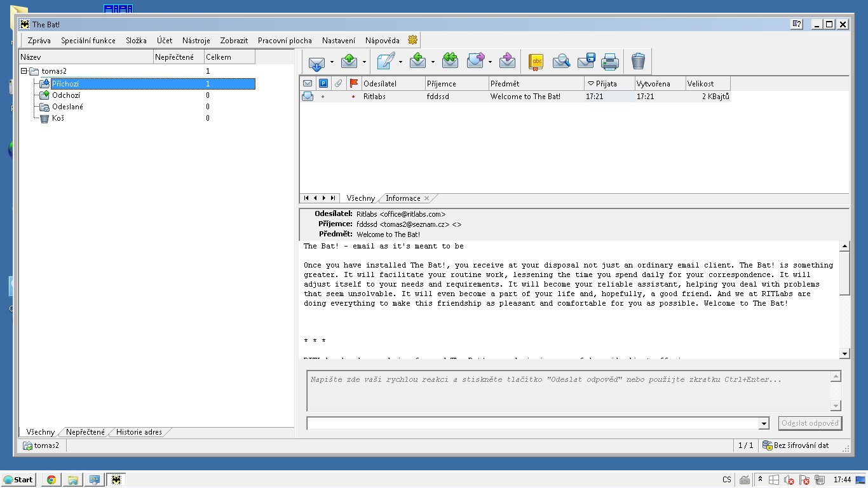Image resolution: width=868 pixels, height=488 pixels.
Task: Open the Zpráva menu
Action: coord(39,40)
